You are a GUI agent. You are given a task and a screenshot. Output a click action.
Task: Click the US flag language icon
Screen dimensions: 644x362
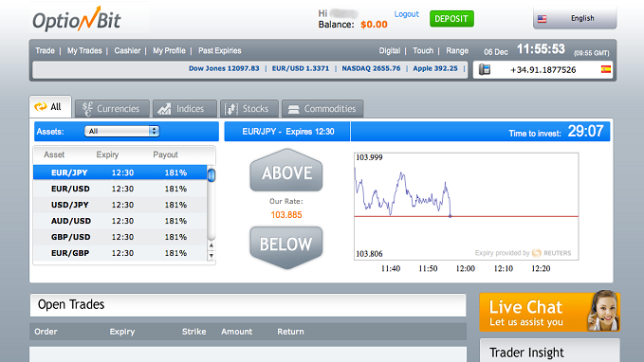point(543,19)
